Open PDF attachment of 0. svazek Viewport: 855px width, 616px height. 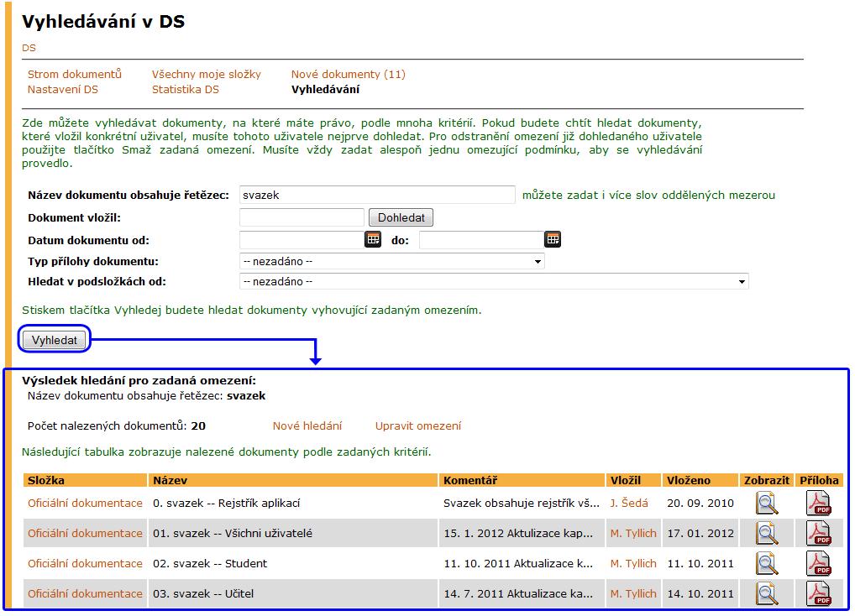[x=819, y=503]
